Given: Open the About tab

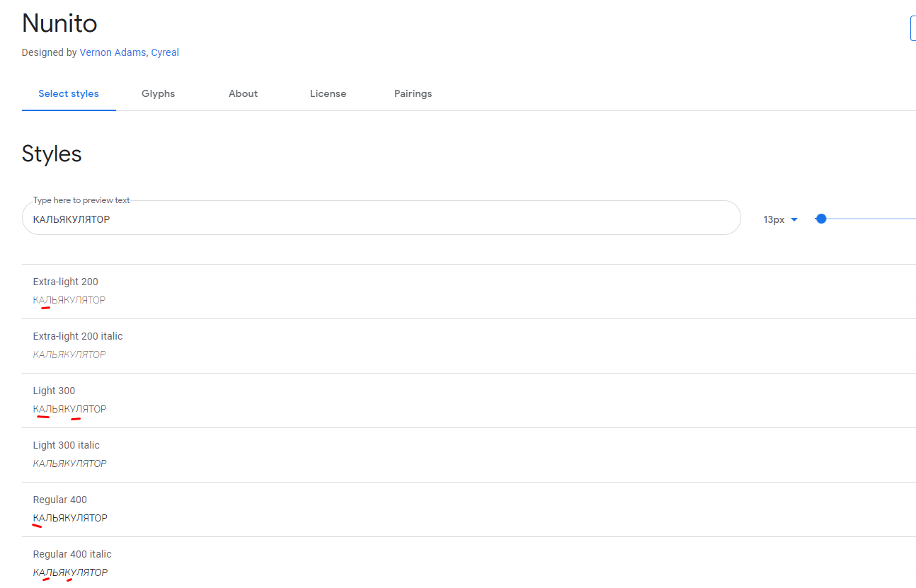Looking at the screenshot, I should click(243, 93).
